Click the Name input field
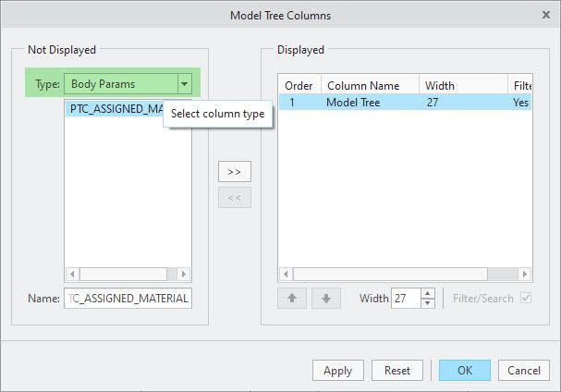The height and width of the screenshot is (392, 561). [x=128, y=298]
